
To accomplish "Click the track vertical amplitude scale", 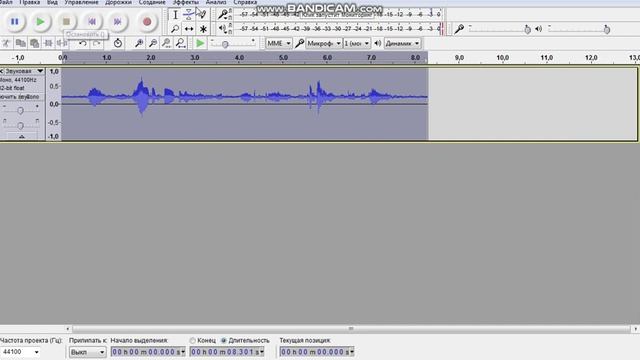I will tap(53, 104).
